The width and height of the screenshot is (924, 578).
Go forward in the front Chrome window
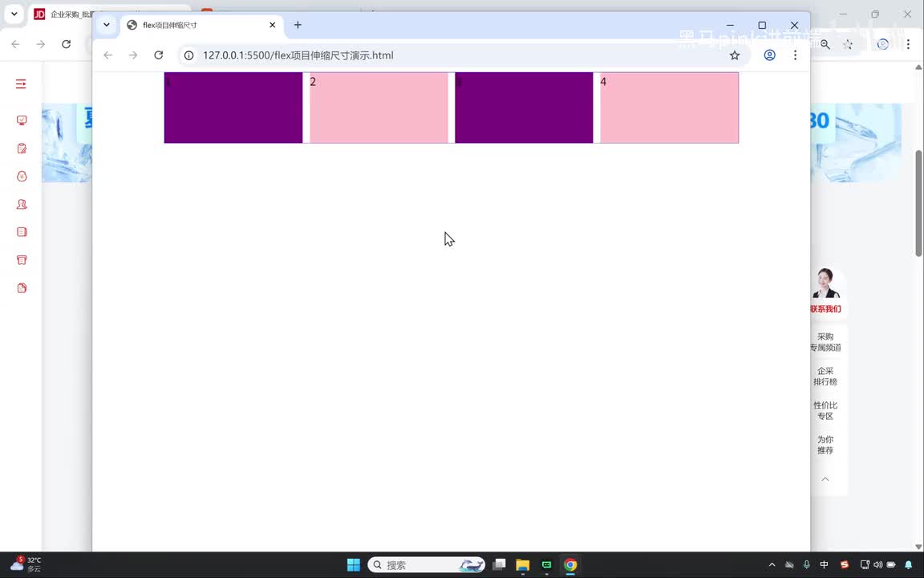pos(133,55)
